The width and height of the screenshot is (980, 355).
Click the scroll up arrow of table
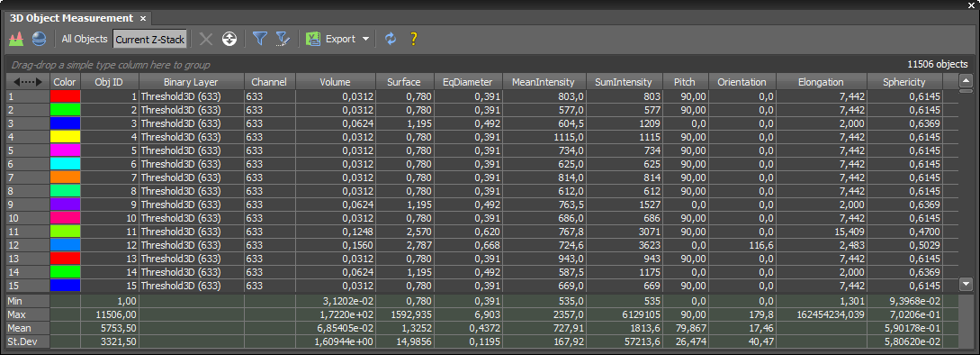coord(966,80)
